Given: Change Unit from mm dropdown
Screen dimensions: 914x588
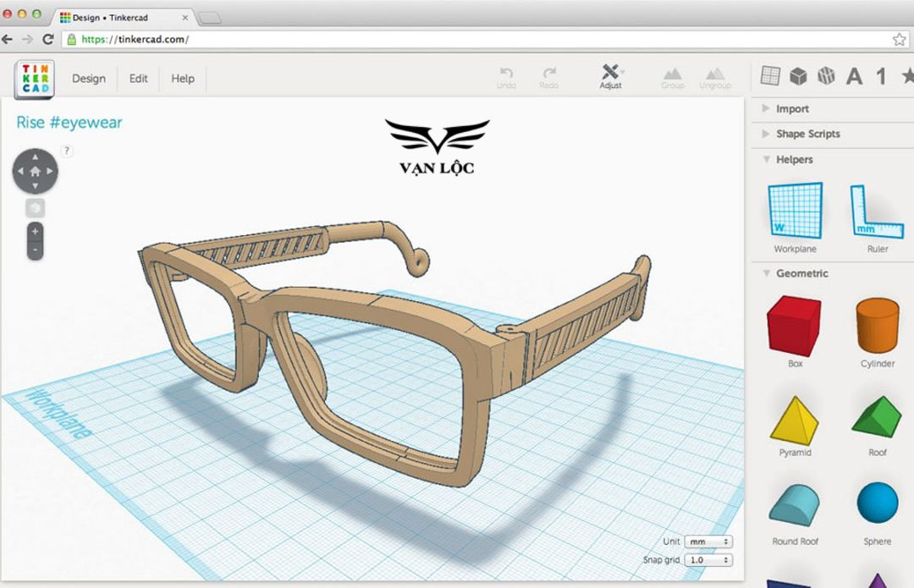Looking at the screenshot, I should tap(708, 541).
